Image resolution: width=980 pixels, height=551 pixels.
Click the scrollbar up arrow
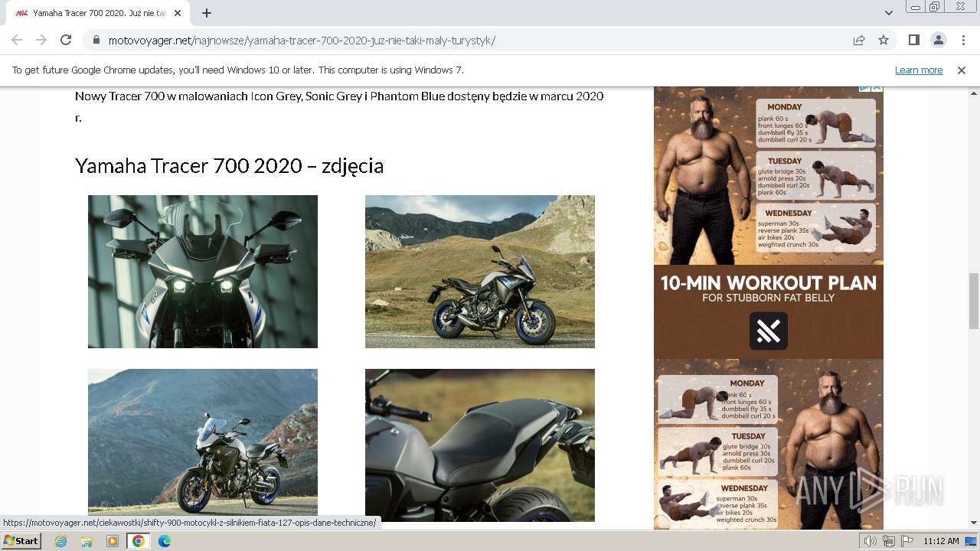click(974, 93)
